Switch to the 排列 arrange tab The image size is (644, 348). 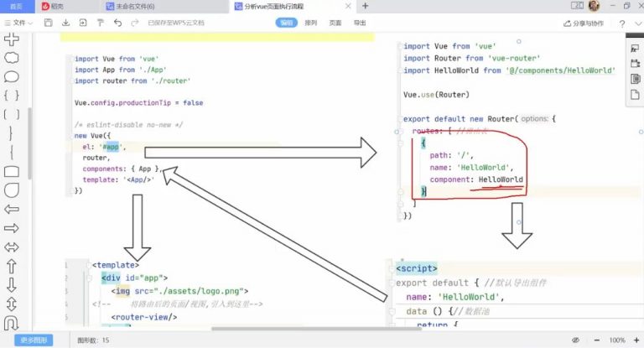(x=310, y=23)
